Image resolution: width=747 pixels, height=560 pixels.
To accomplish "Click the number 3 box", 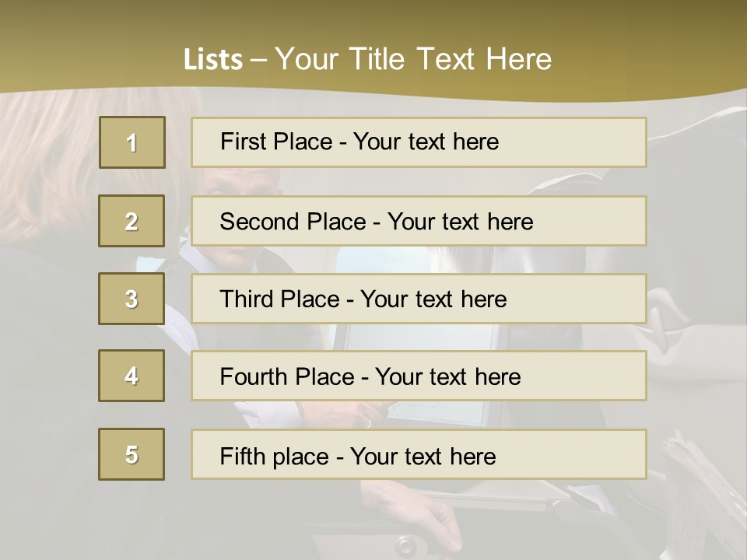I will (132, 299).
